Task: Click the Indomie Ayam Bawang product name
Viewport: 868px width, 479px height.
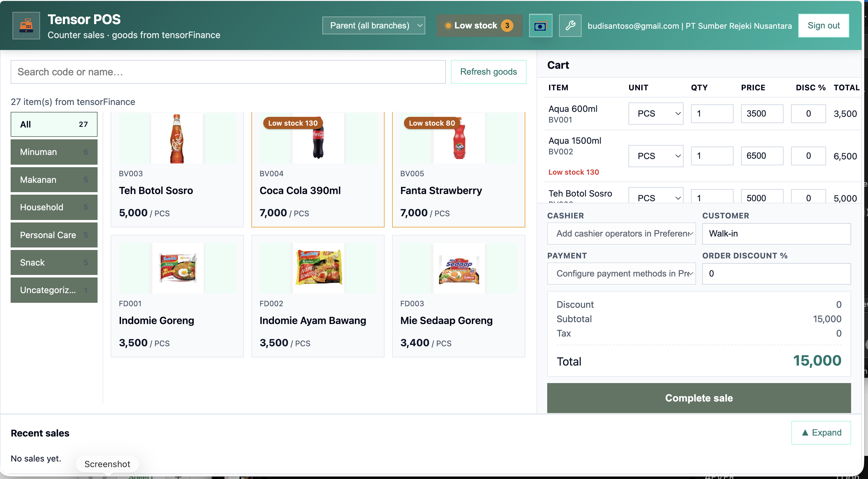Action: (x=313, y=321)
